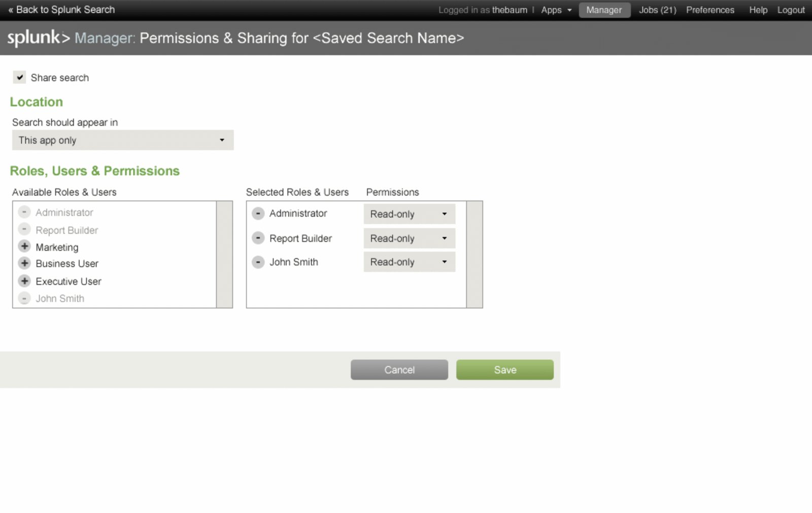Uncheck the Share search checkbox
Viewport: 812px width, 513px height.
tap(19, 77)
